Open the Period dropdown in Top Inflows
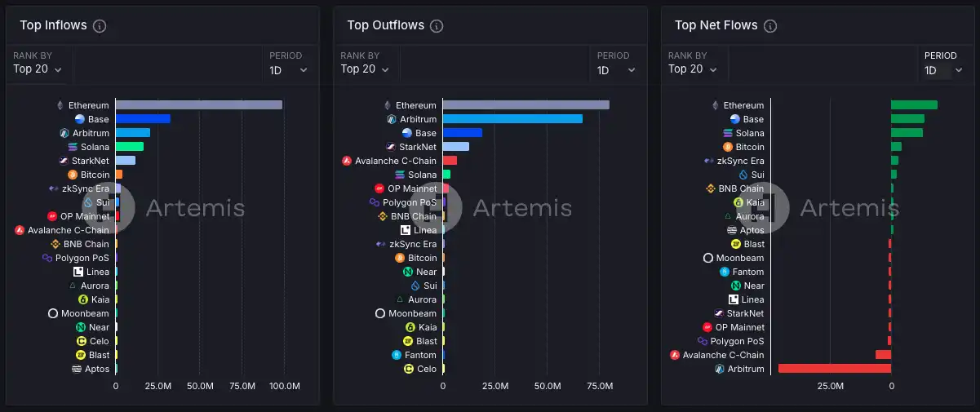The width and height of the screenshot is (980, 412). coord(289,70)
